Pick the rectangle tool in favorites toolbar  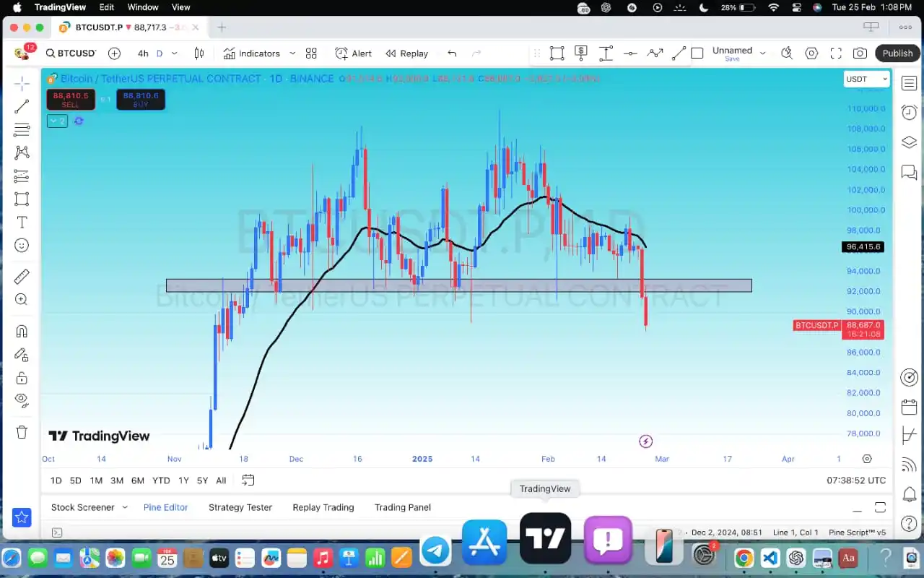coord(557,53)
